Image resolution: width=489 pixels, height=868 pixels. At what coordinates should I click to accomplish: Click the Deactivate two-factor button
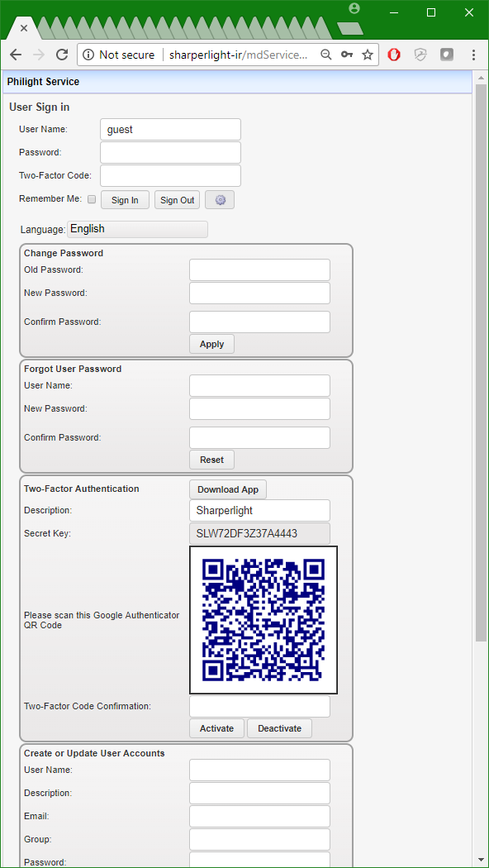[279, 728]
